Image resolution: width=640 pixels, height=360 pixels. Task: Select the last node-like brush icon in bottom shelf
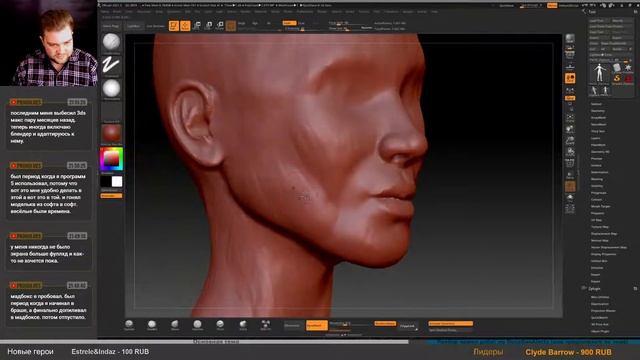(x=265, y=324)
